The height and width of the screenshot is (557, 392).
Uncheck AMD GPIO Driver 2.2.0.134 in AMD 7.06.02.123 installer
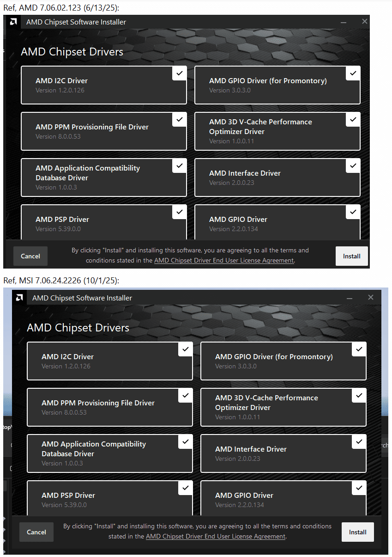tap(353, 212)
